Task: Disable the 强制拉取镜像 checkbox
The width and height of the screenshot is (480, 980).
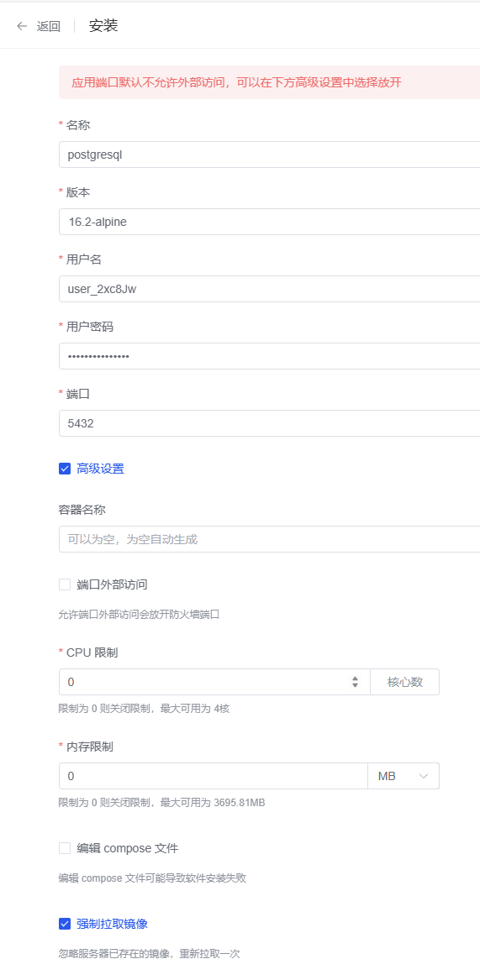Action: [x=65, y=923]
